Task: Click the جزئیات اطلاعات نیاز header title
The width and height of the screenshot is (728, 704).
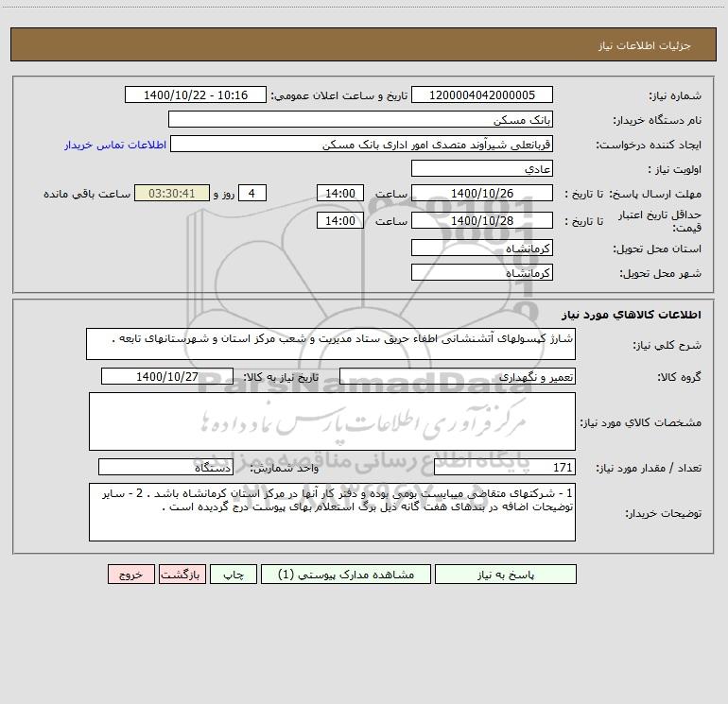Action: [645, 45]
